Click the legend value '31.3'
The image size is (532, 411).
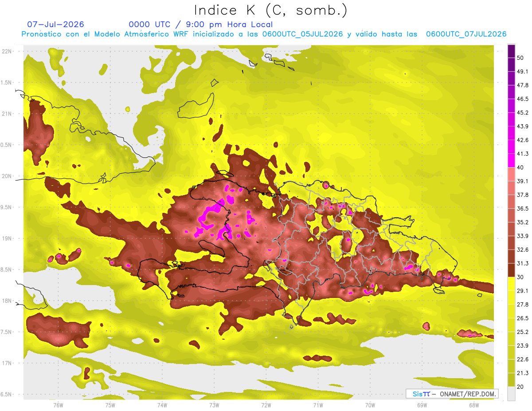pyautogui.click(x=523, y=263)
